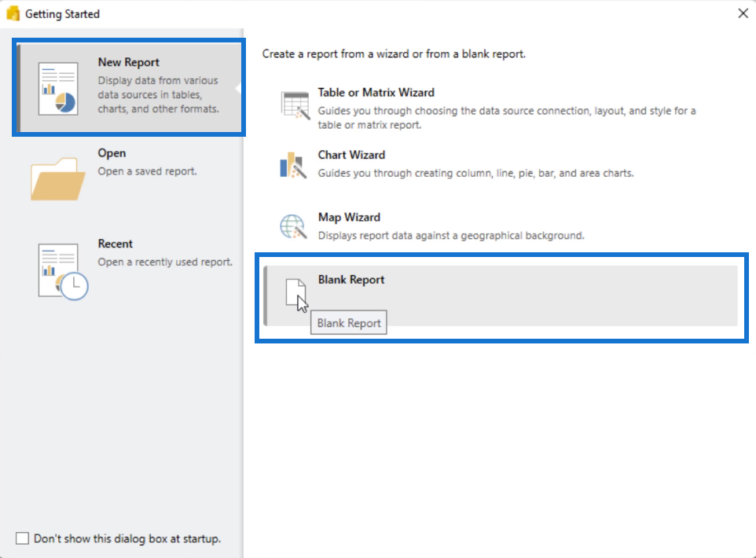Click 'Don't show this dialog box at startup.' label
Screen dimensions: 756x558
[x=127, y=538]
